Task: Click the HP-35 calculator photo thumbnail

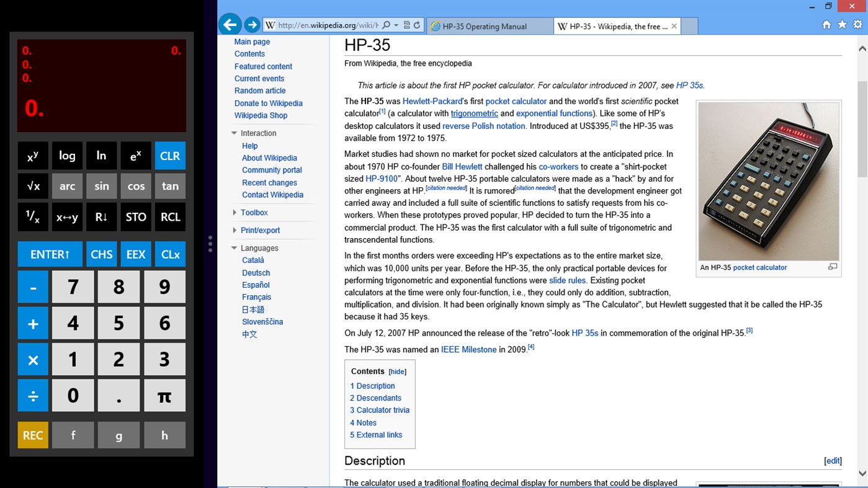Action: click(x=768, y=182)
